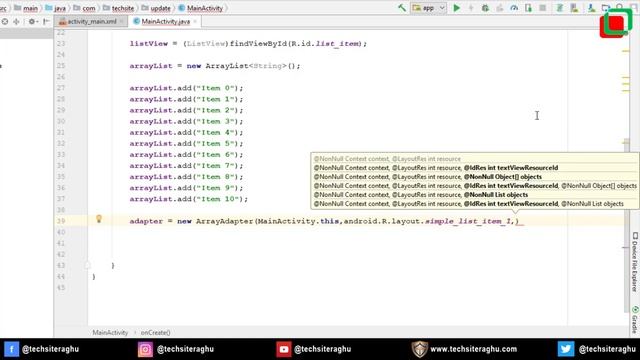Click the Make Project hammer icon
Viewport: 640px width, 360px height.
pyautogui.click(x=402, y=8)
